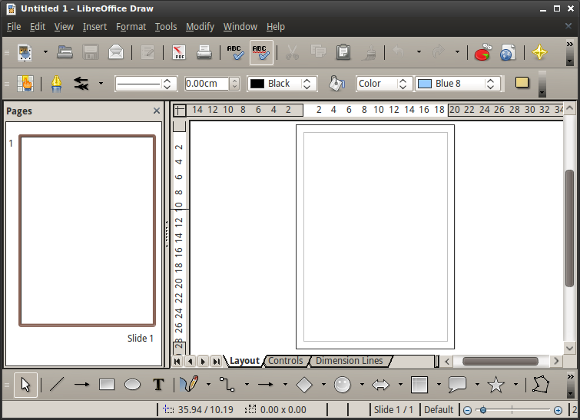580x420 pixels.
Task: Toggle the Navigator star icon
Action: click(x=540, y=52)
